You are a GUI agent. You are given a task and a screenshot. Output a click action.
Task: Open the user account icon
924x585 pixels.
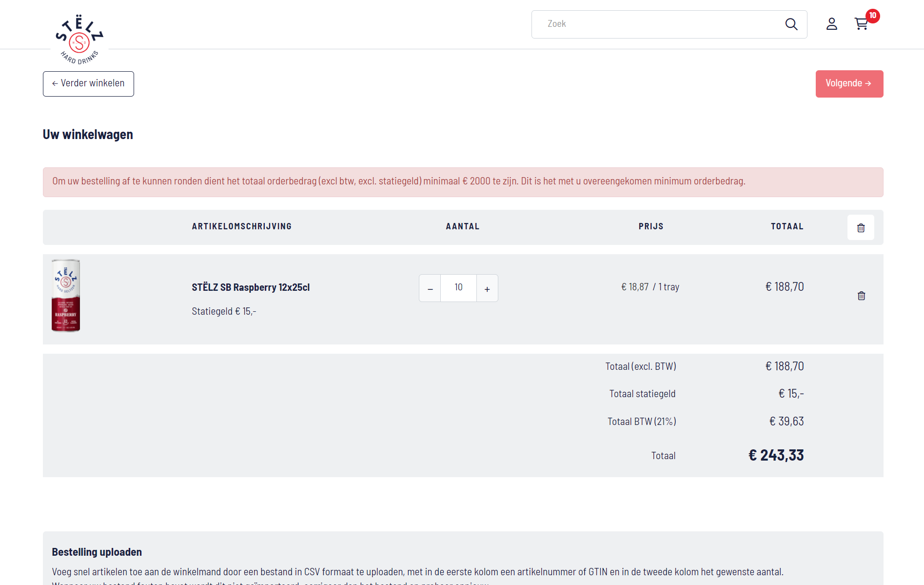pos(832,24)
